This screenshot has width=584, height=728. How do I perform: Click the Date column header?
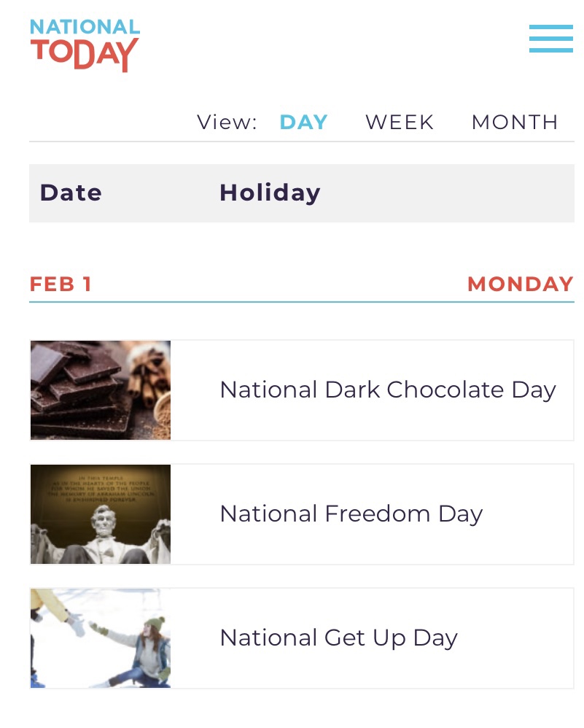tap(71, 193)
